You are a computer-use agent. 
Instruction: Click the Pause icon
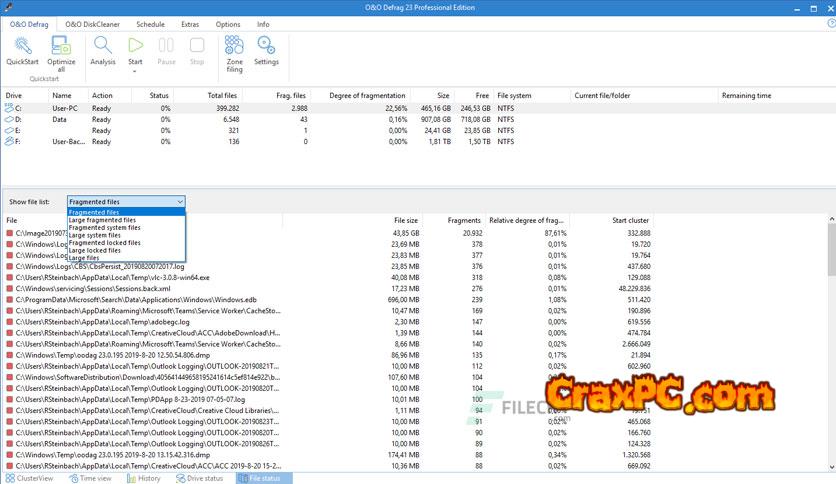(167, 46)
